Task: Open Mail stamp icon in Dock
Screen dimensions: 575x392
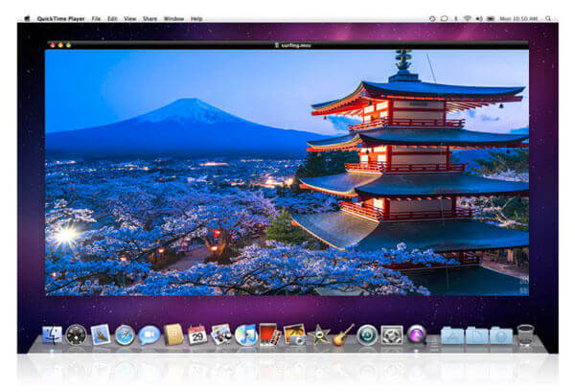Action: pos(101,334)
